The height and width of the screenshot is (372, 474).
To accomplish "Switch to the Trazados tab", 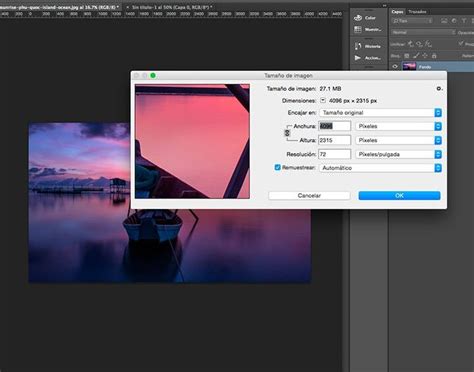I will click(x=417, y=12).
